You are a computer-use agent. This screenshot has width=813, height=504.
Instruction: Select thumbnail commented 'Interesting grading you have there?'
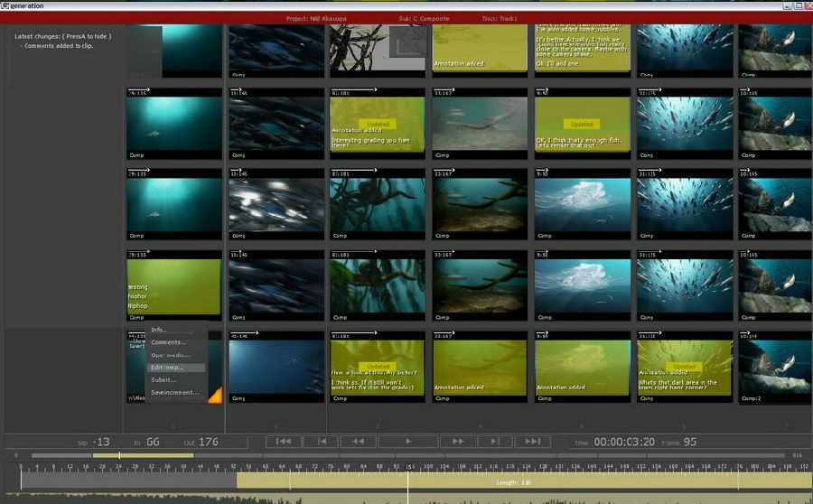point(378,124)
